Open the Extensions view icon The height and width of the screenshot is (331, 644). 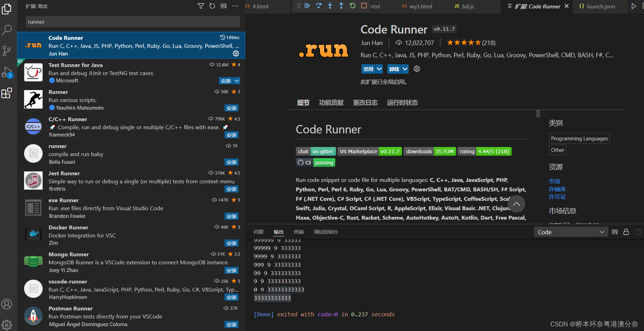(x=7, y=93)
